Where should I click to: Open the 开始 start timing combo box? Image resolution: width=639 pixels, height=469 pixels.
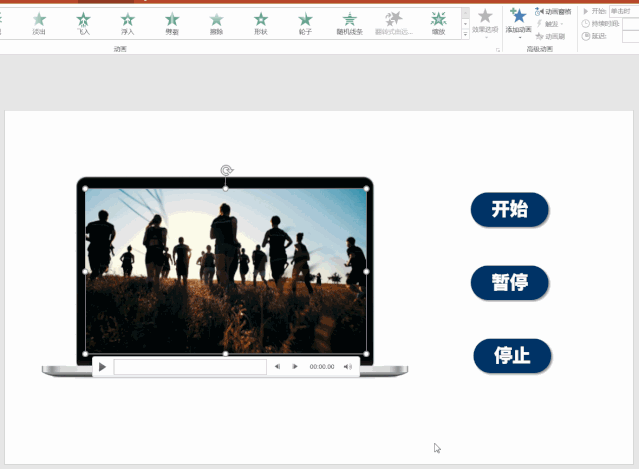coord(624,11)
